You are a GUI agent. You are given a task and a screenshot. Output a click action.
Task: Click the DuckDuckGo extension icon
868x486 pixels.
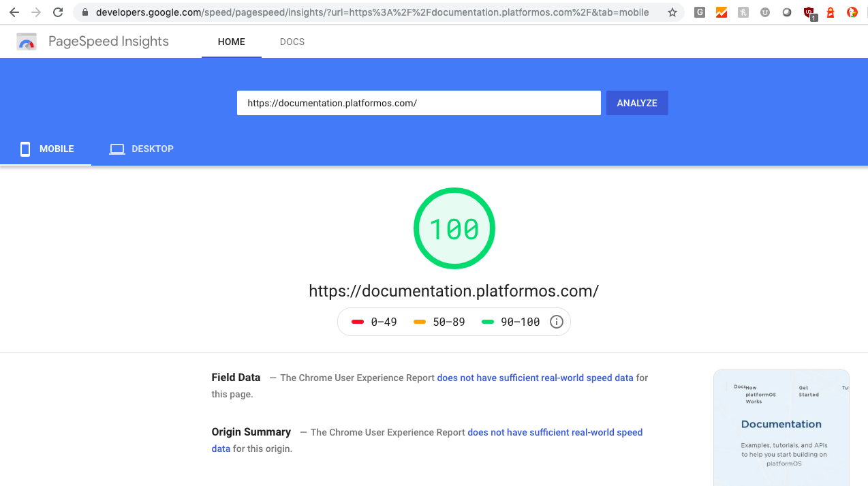(852, 12)
